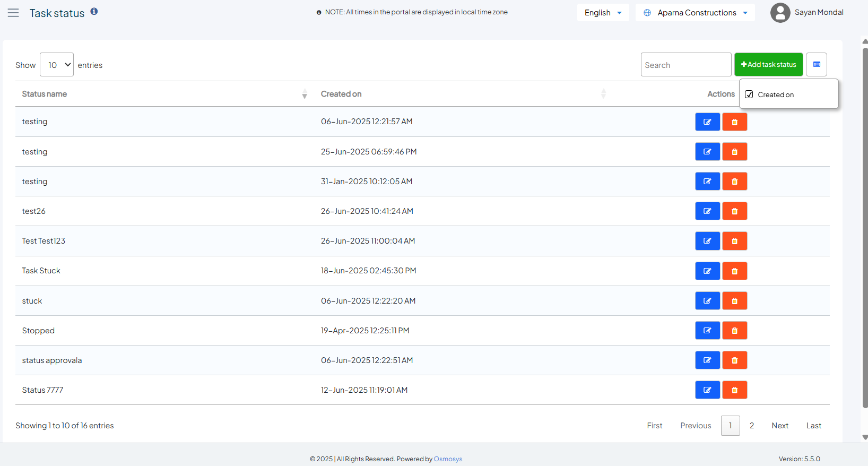Image resolution: width=868 pixels, height=466 pixels.
Task: Edit the Test Test123 status
Action: point(707,241)
